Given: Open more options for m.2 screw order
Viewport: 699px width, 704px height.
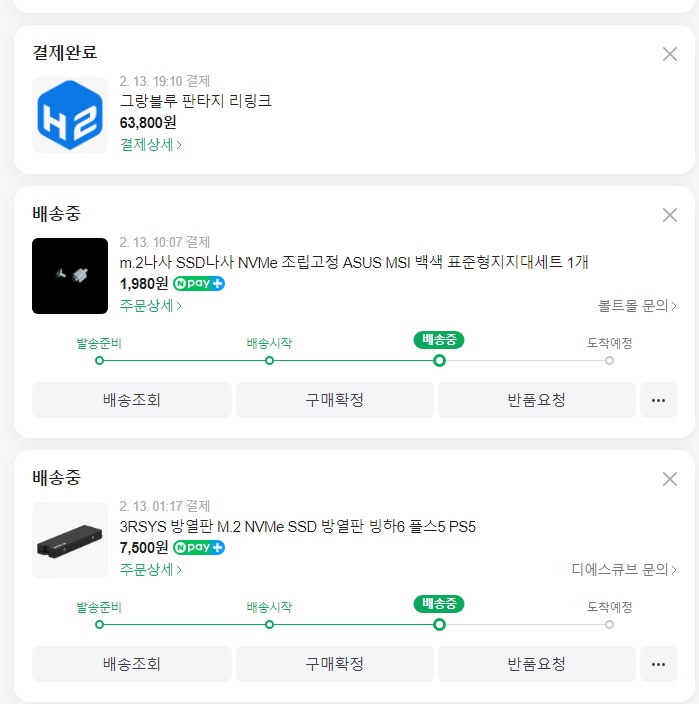Looking at the screenshot, I should 658,400.
